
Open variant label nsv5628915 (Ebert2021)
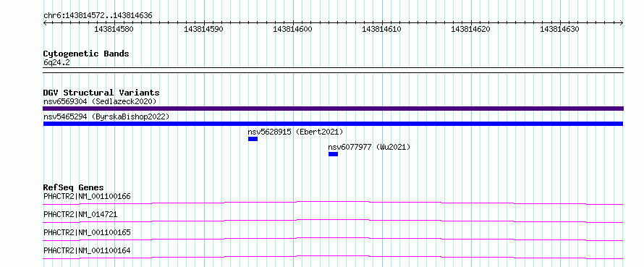[295, 132]
